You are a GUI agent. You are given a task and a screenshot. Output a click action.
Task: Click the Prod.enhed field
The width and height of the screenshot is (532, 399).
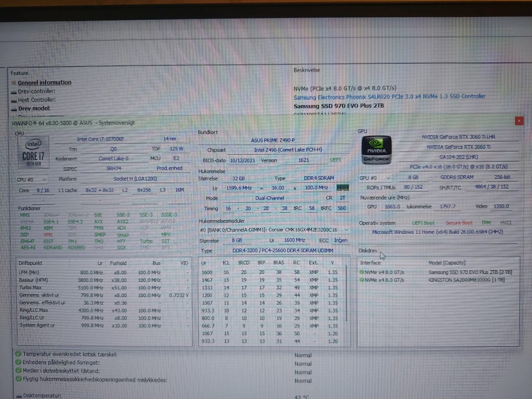(170, 168)
